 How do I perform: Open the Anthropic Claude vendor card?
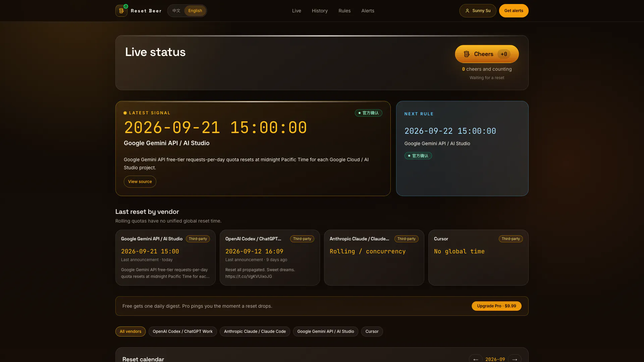click(x=374, y=257)
